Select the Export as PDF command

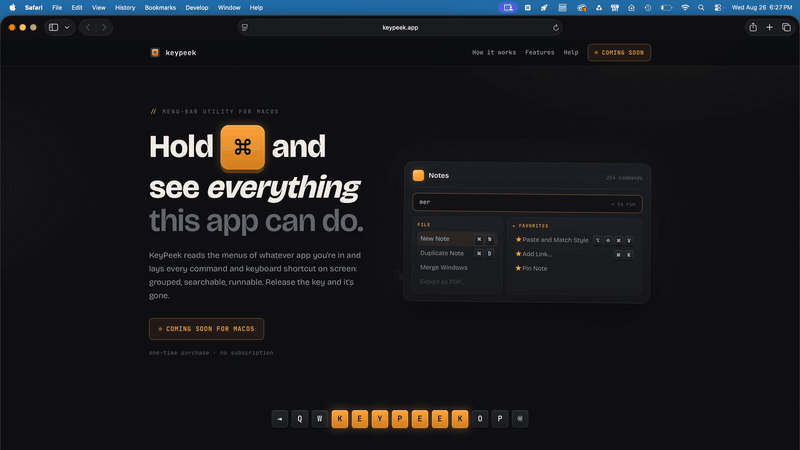(457, 282)
